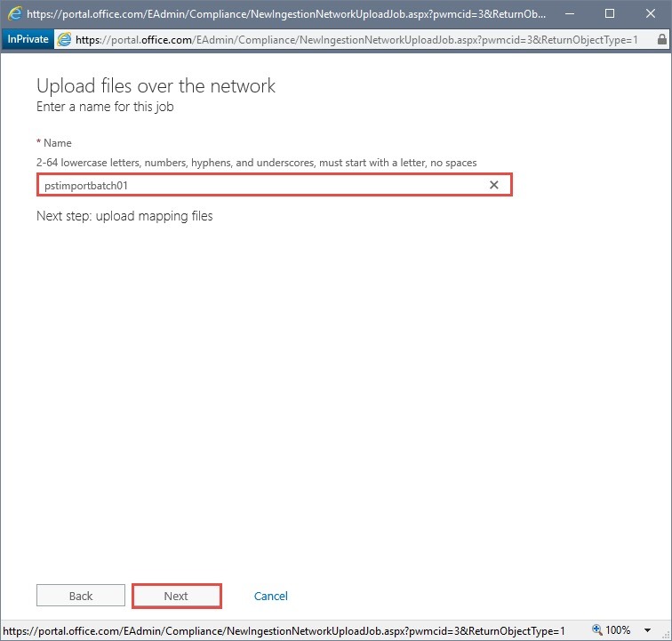The width and height of the screenshot is (672, 641).
Task: Click the 'Enter a name for this job' text
Action: pyautogui.click(x=105, y=107)
